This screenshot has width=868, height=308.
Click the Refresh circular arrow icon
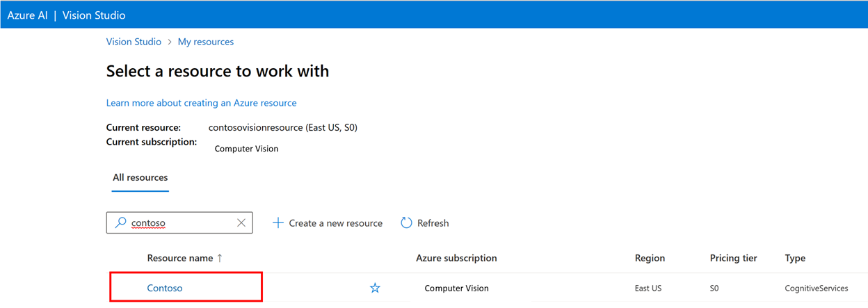[407, 223]
